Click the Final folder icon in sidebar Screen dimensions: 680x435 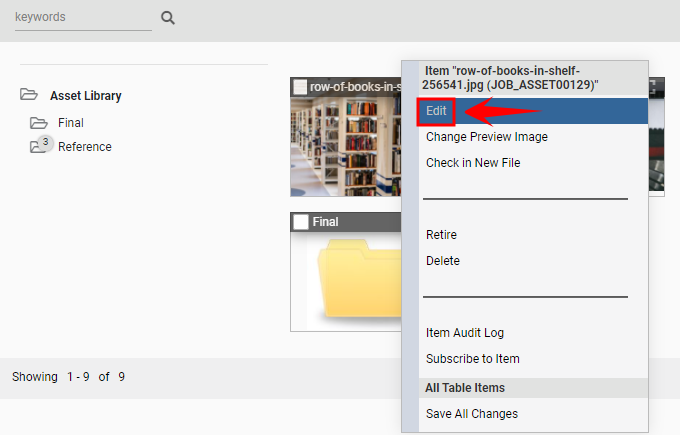[x=39, y=123]
